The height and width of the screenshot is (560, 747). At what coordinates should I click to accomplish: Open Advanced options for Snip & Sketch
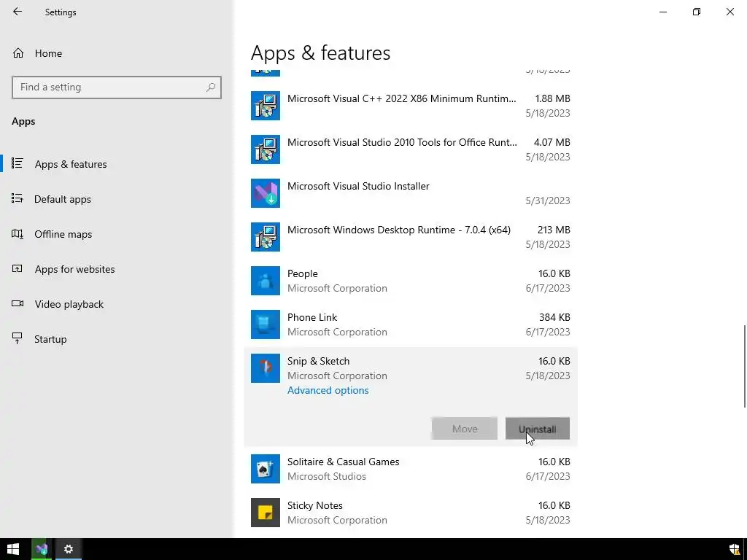(x=328, y=391)
